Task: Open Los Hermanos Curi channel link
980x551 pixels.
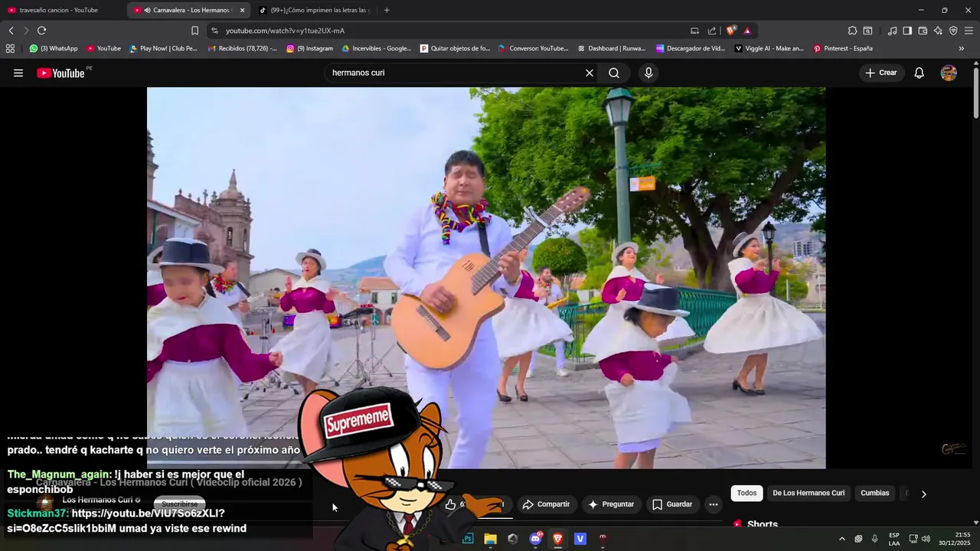Action: pos(97,500)
